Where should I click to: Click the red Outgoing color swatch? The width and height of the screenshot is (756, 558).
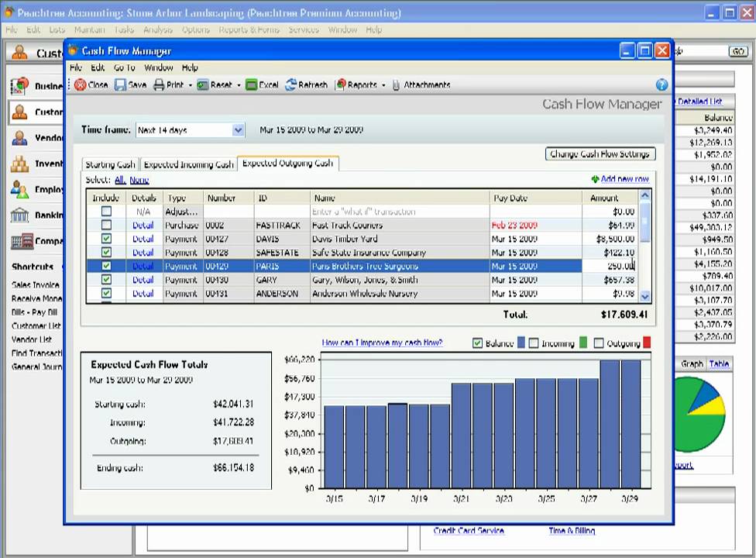click(647, 343)
